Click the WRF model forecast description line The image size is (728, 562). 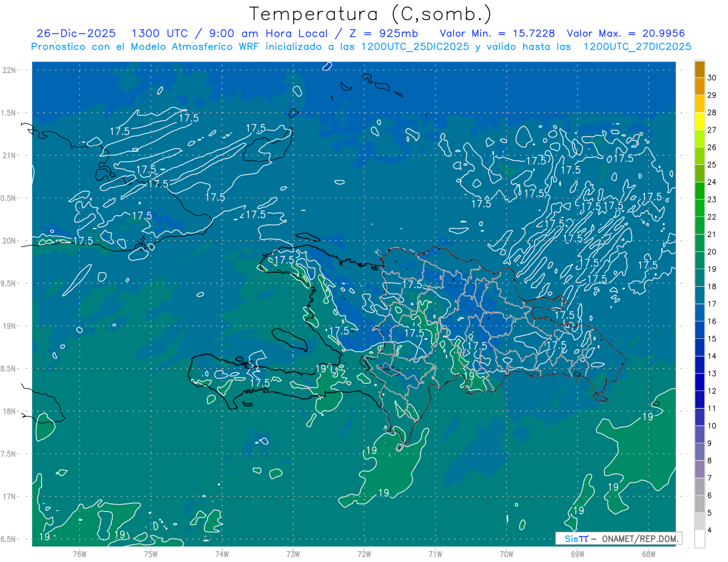[x=362, y=47]
